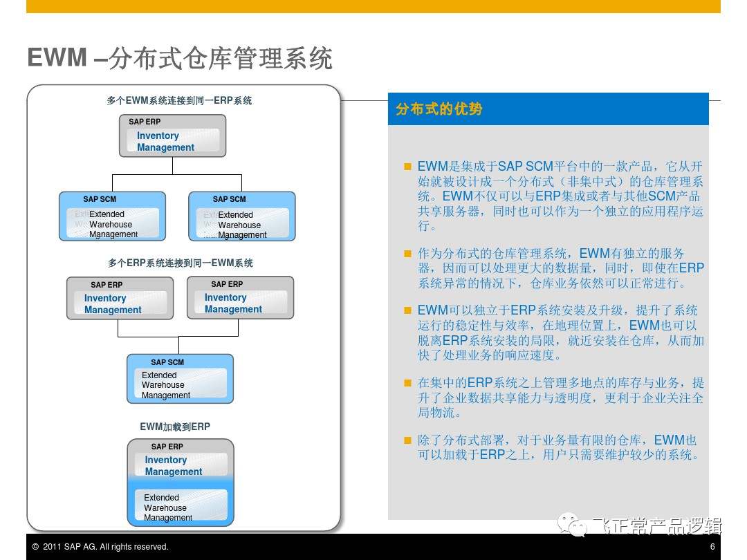The image size is (747, 560).
Task: Click the right SAP ERP Inventory Management box
Action: (240, 297)
